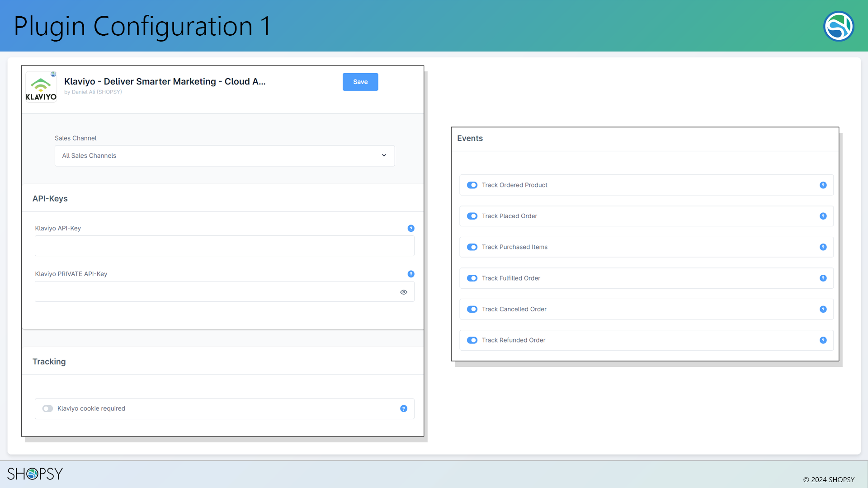Click the Sales Channel label
The width and height of the screenshot is (868, 488).
coord(75,138)
